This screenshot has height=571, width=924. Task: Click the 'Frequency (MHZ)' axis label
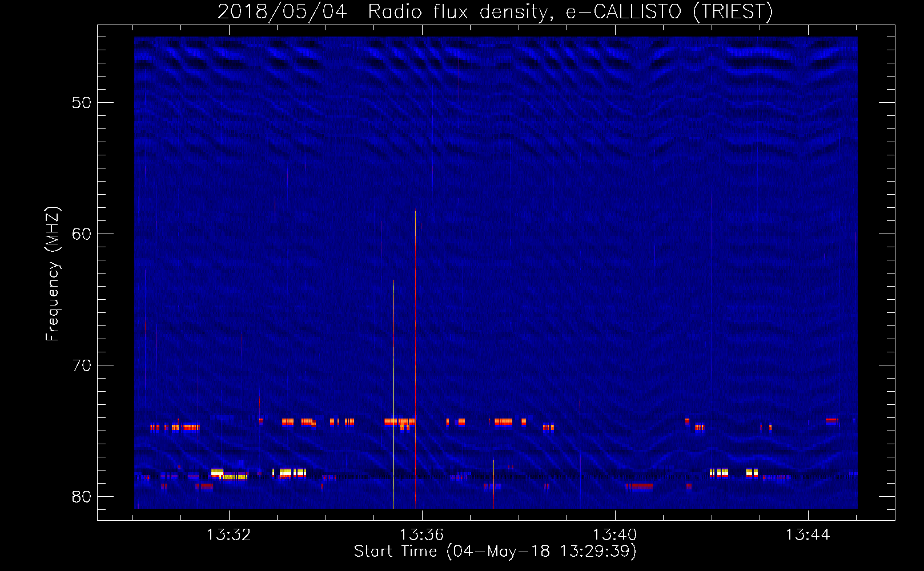[x=52, y=274]
